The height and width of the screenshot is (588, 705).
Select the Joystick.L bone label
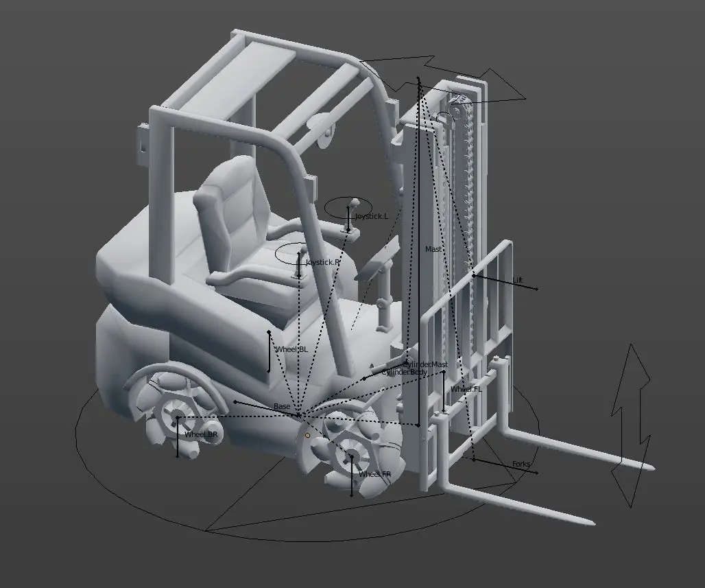[372, 216]
